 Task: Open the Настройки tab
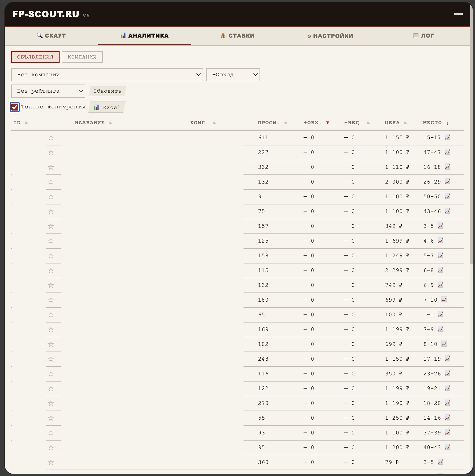(x=330, y=36)
